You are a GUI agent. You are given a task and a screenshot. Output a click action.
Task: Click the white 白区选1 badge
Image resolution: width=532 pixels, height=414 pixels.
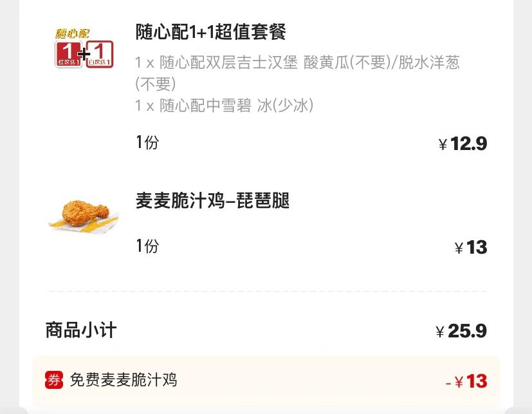100,55
